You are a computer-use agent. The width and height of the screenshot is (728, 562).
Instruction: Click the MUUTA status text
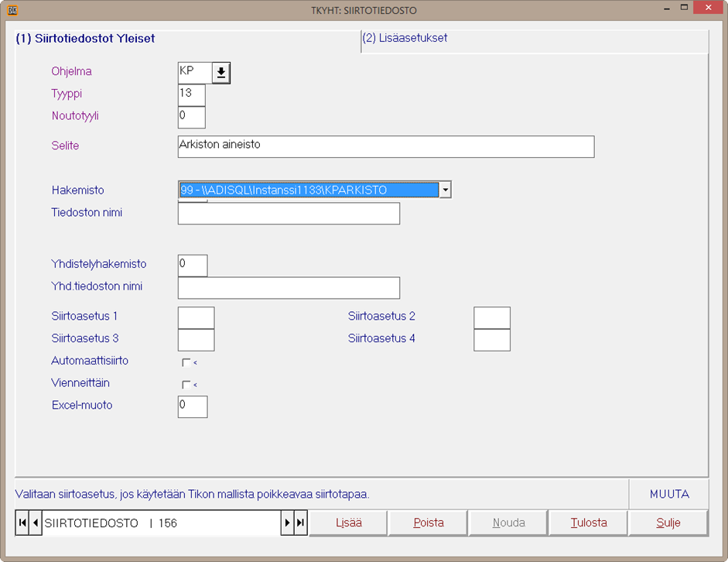point(669,494)
